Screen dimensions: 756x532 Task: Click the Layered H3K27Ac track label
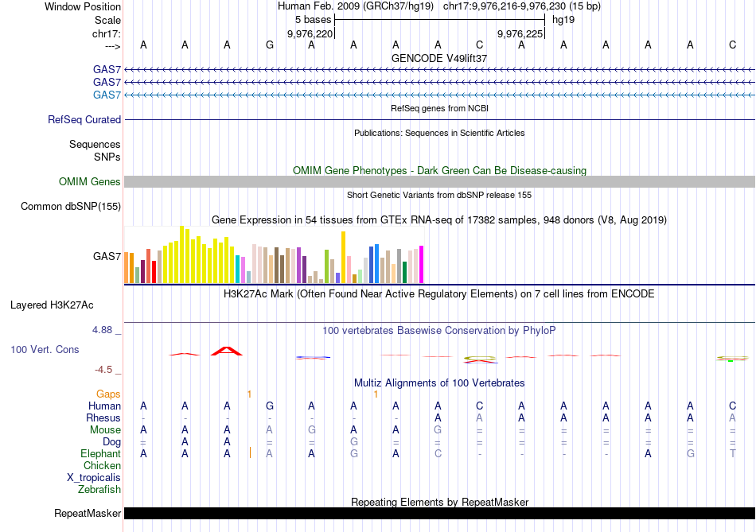52,305
